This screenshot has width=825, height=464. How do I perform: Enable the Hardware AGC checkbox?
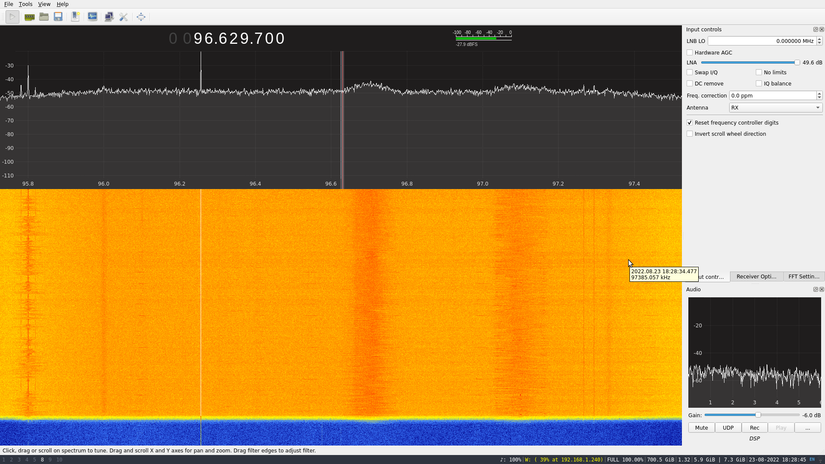pos(690,53)
